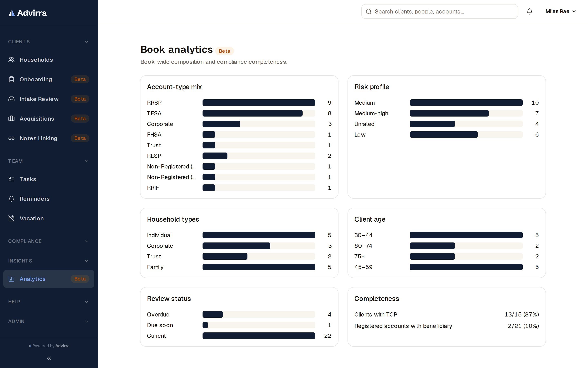This screenshot has height=368, width=588.
Task: Click the Book analytics page title
Action: click(177, 49)
